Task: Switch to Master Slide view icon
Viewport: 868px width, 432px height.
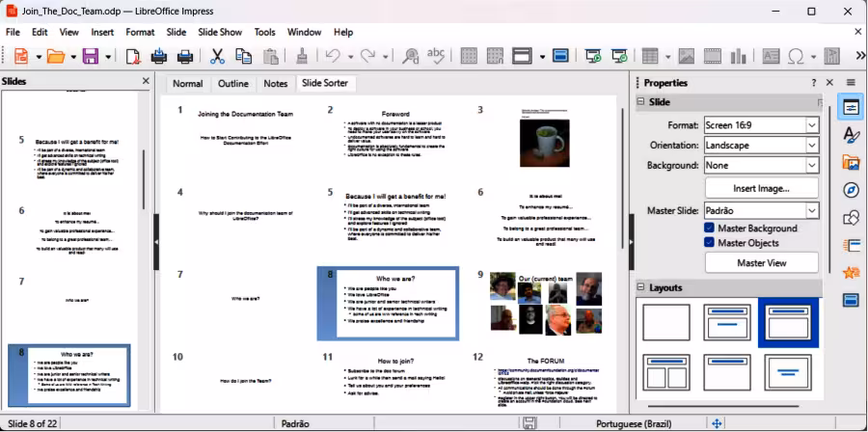Action: (560, 56)
